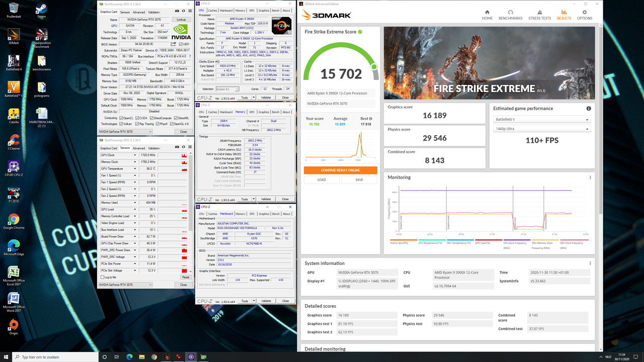Open the System information three-dot menu
Screen dimensions: 644x362
click(590, 263)
